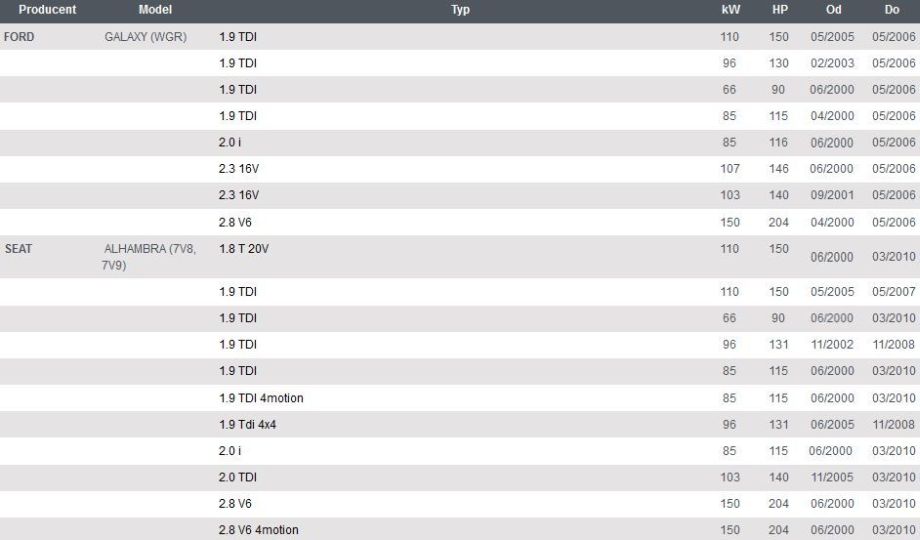Click the Producent column header
This screenshot has height=540, width=920.
pyautogui.click(x=47, y=9)
